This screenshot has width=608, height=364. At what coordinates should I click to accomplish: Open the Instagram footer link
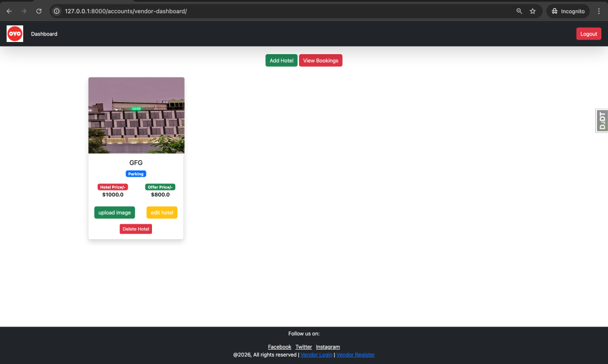coord(328,347)
